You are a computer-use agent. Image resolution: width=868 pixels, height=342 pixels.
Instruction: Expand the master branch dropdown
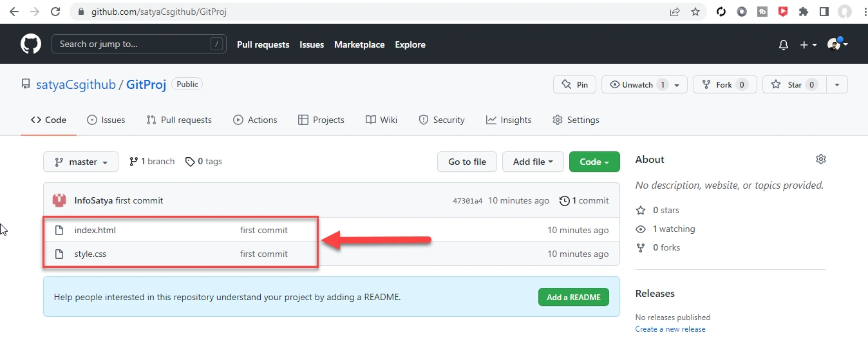(x=80, y=162)
